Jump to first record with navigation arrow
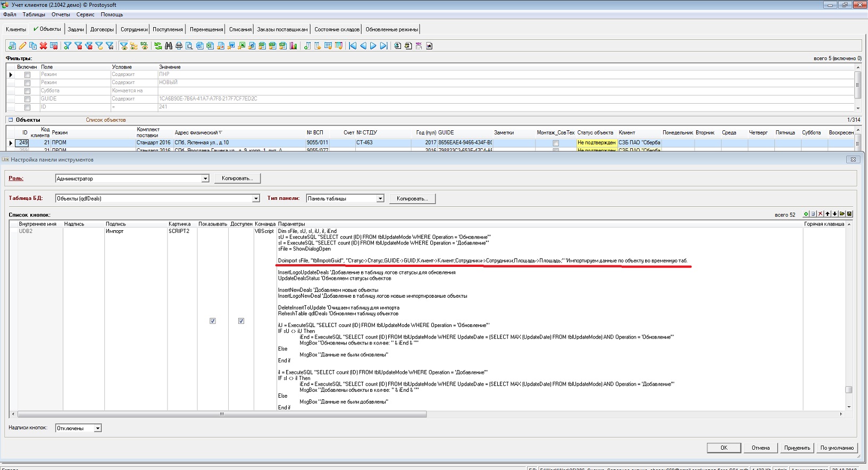Viewport: 868px width, 470px height. (x=353, y=46)
